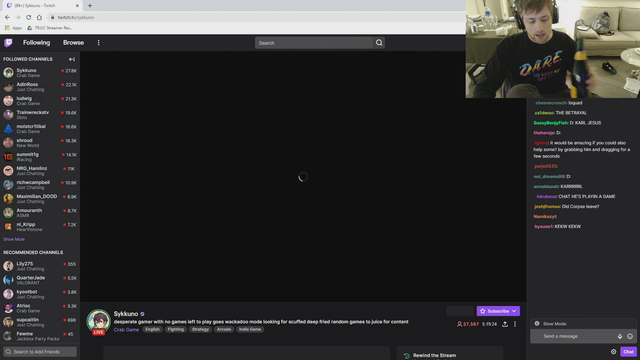Open Maximilian_DOOD channel in sidebar
The height and width of the screenshot is (360, 640).
click(40, 199)
